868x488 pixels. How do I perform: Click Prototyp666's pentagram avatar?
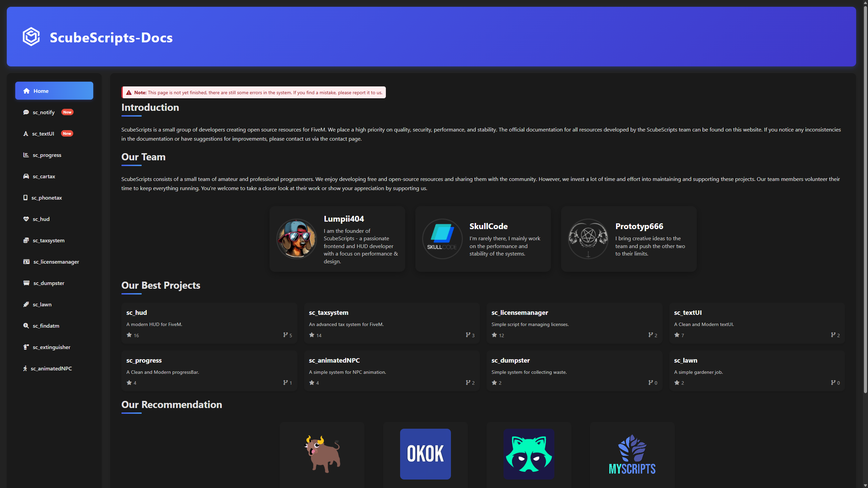588,239
